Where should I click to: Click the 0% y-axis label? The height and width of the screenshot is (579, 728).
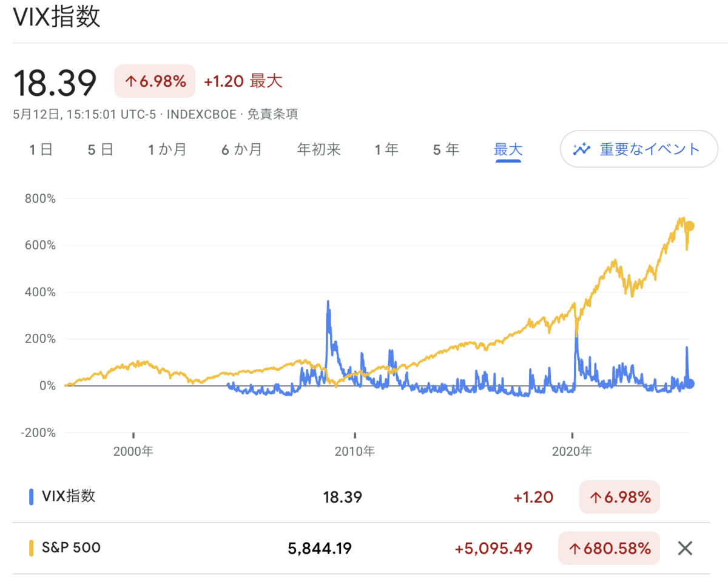pos(48,386)
